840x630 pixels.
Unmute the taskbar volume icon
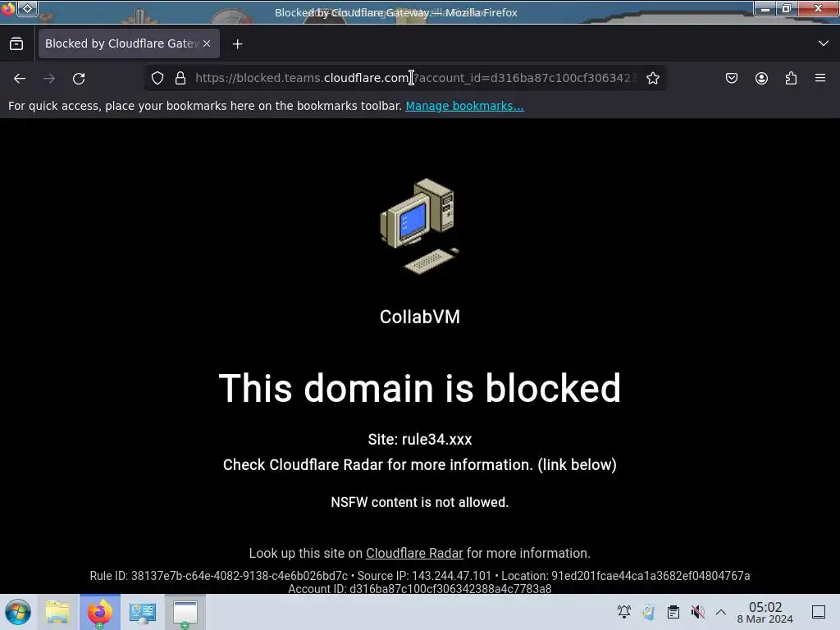(x=697, y=612)
